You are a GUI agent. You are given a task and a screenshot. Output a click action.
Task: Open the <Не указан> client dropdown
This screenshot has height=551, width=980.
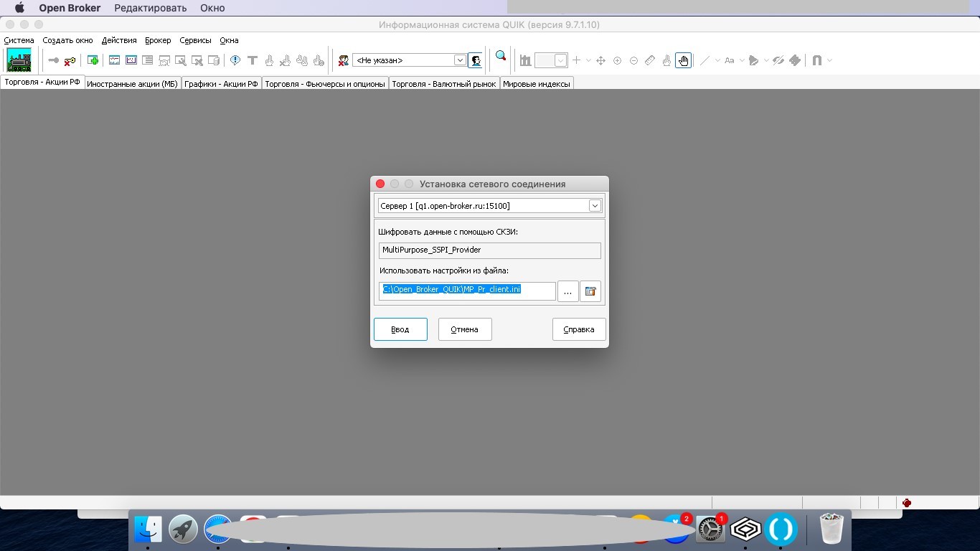point(460,60)
